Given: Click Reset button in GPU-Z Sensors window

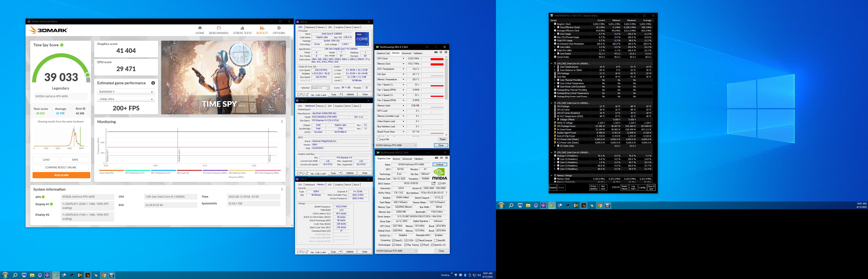Looking at the screenshot, I should 442,139.
